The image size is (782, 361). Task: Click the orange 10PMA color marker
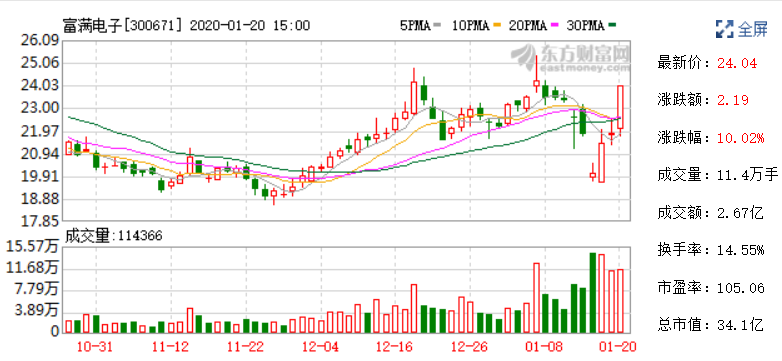point(496,26)
